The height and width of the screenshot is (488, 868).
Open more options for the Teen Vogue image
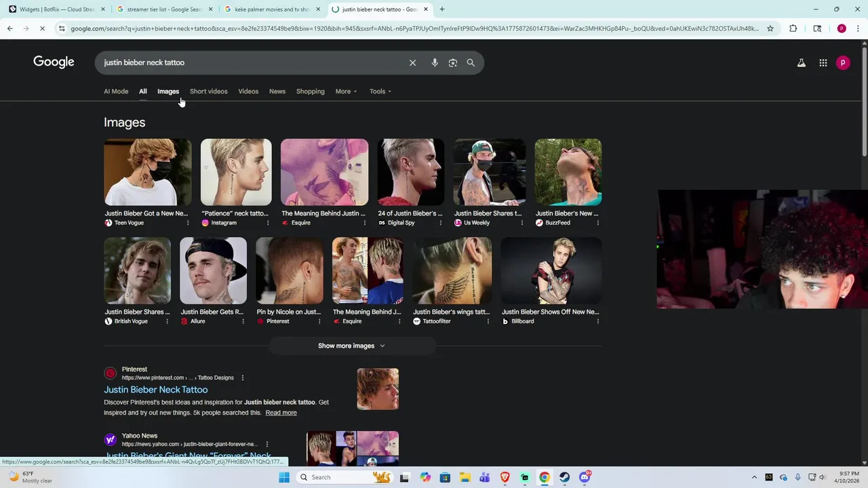tap(188, 223)
